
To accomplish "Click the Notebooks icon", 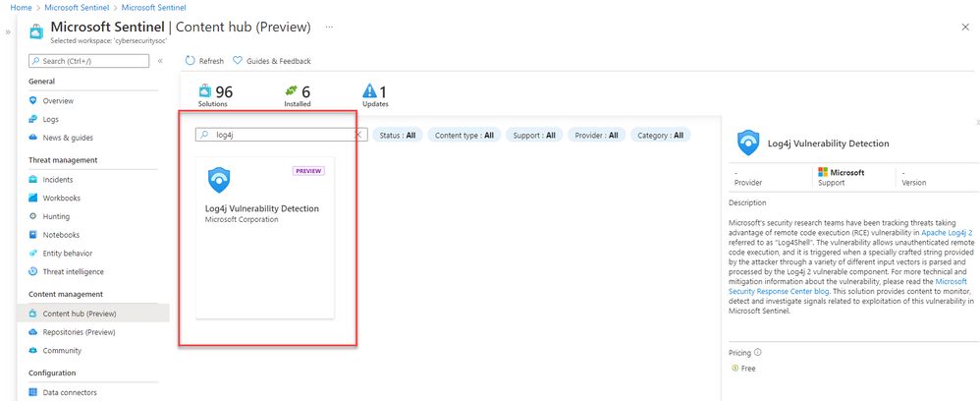I will coord(33,235).
